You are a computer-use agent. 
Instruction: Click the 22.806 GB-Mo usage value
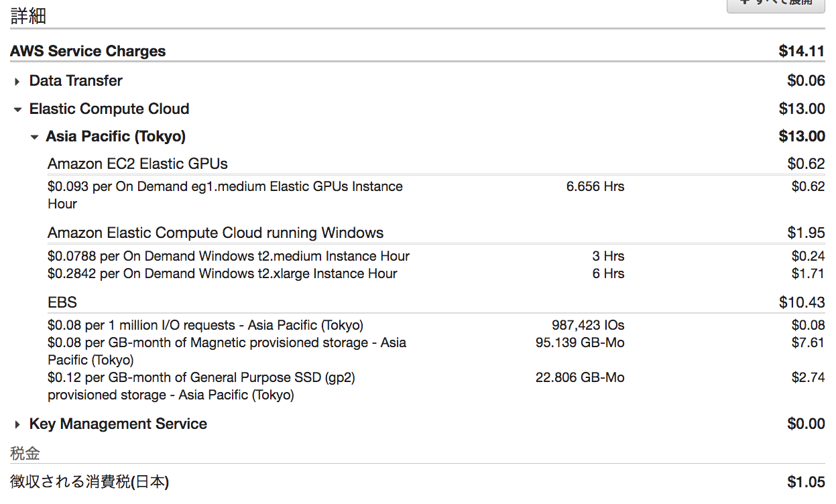click(x=580, y=378)
